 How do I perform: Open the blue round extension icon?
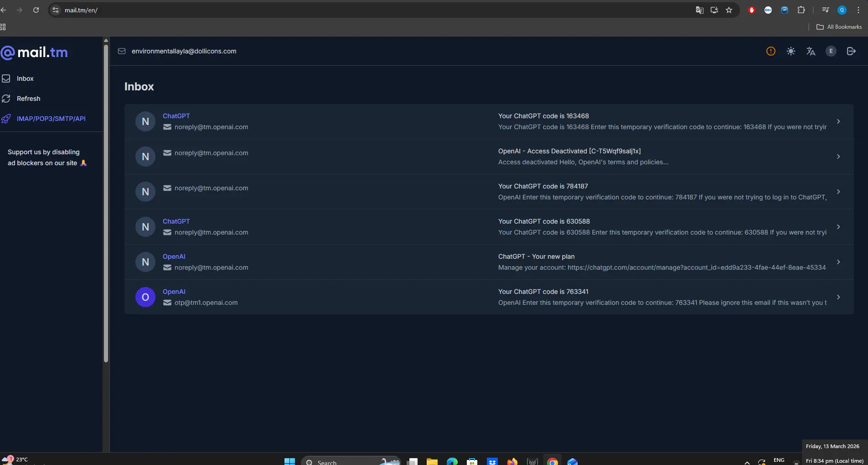[x=785, y=10]
